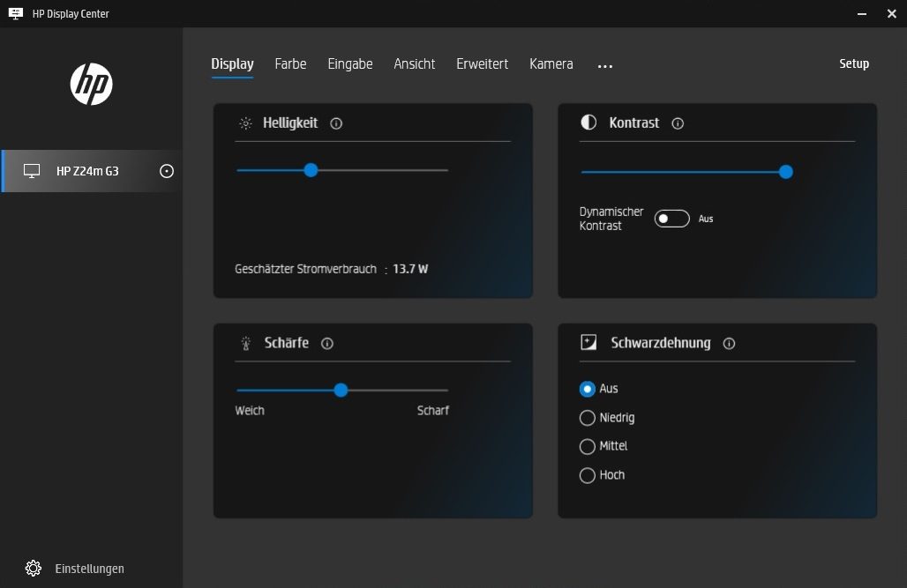Toggle the Dynamischer Kontrast switch
The height and width of the screenshot is (588, 907).
pyautogui.click(x=671, y=219)
